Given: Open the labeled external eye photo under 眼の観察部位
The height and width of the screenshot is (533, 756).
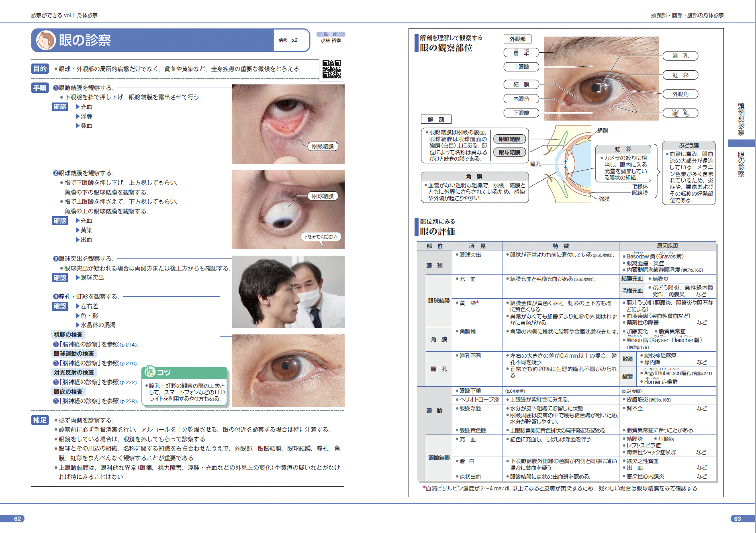Looking at the screenshot, I should pyautogui.click(x=601, y=79).
